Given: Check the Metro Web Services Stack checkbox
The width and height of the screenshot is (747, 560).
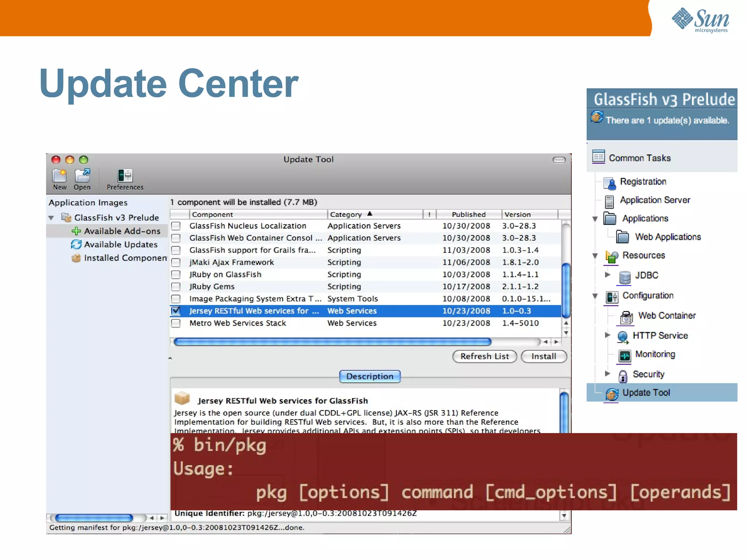Looking at the screenshot, I should [x=176, y=323].
